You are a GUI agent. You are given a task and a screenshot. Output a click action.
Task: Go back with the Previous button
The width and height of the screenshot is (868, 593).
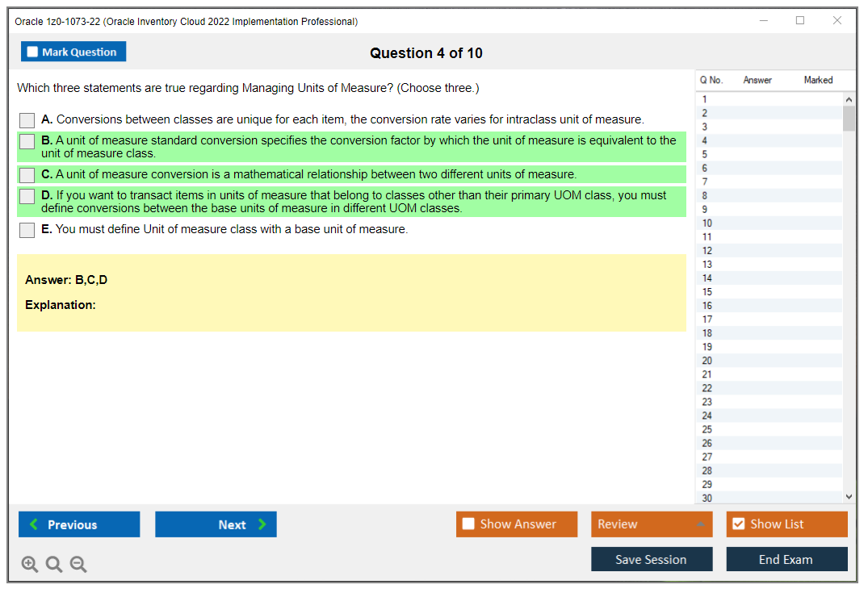78,524
